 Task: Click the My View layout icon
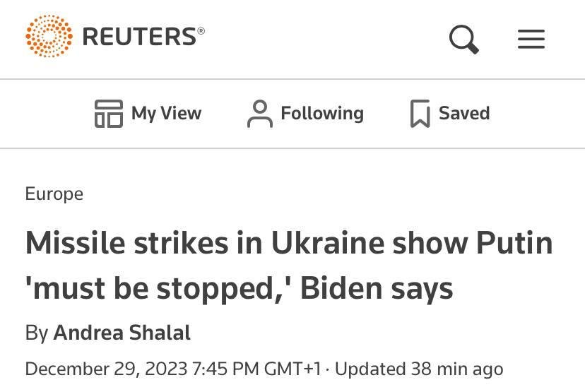pos(108,113)
